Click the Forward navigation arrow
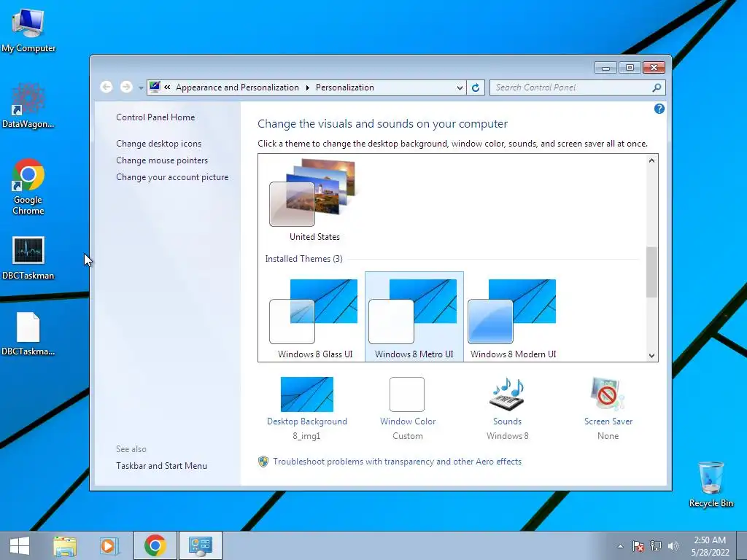This screenshot has width=747, height=560. coord(126,87)
